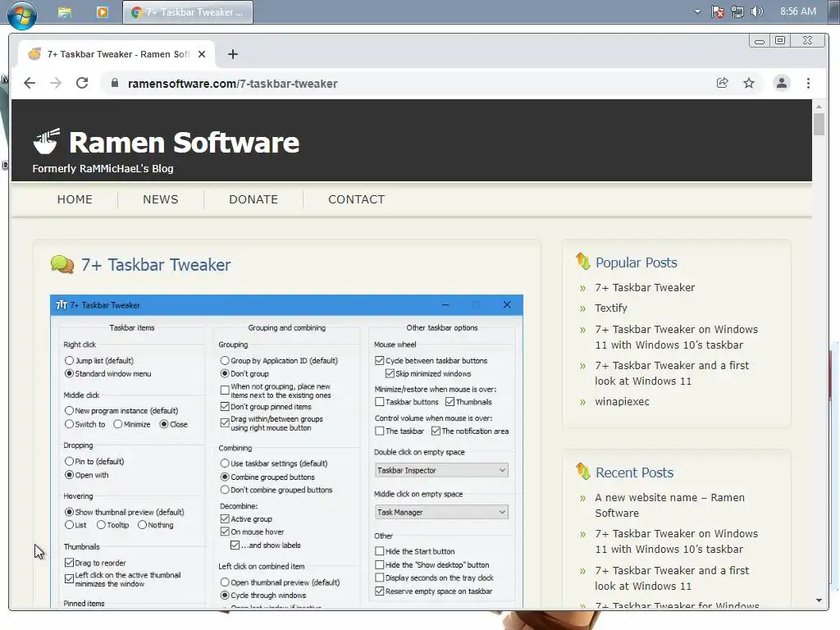840x630 pixels.
Task: Go to HOME menu item
Action: [x=75, y=199]
